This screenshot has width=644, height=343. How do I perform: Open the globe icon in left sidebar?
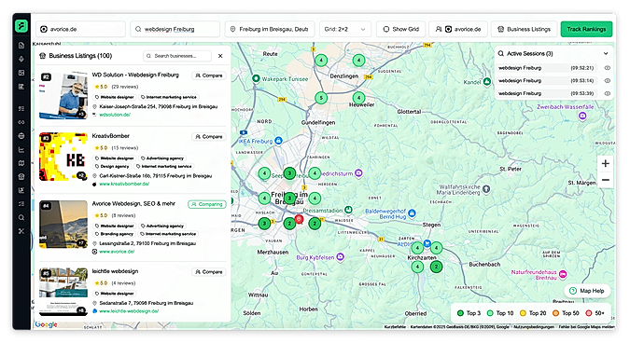[21, 136]
